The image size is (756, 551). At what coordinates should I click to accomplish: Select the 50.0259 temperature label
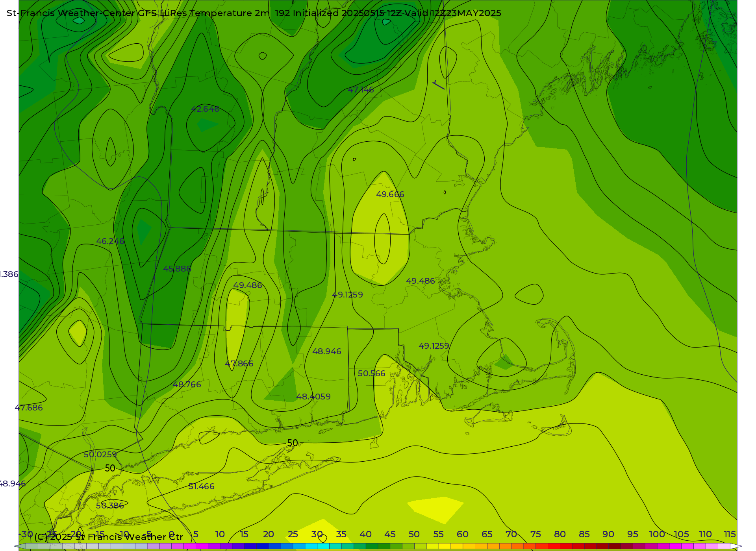(100, 455)
